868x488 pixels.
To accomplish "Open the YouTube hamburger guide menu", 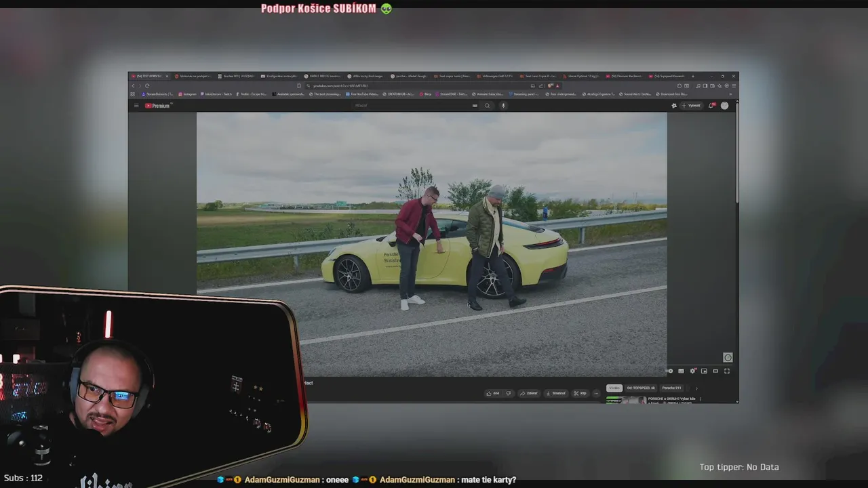I will click(x=136, y=106).
